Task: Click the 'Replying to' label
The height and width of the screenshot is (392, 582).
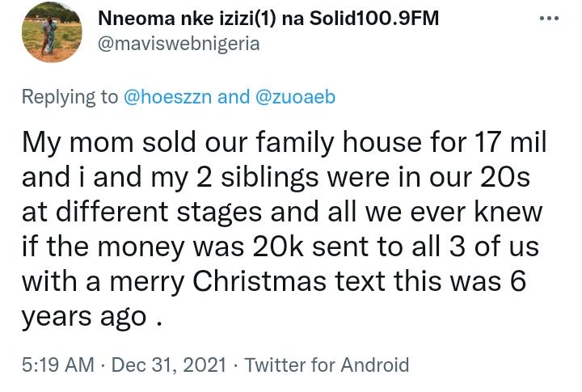Action: (70, 98)
